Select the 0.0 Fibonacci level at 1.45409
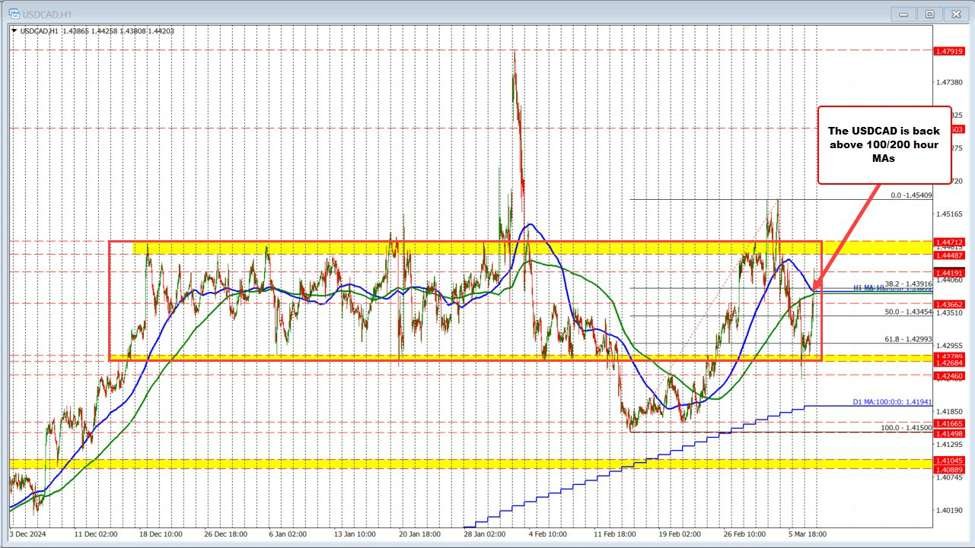The width and height of the screenshot is (975, 548). point(911,196)
